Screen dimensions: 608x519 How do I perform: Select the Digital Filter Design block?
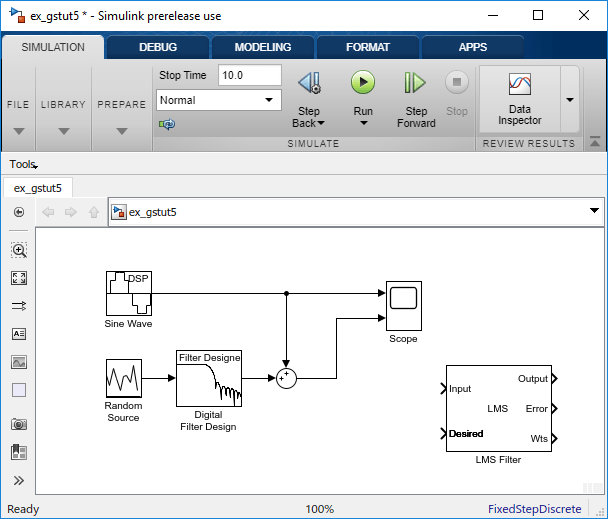(x=209, y=379)
